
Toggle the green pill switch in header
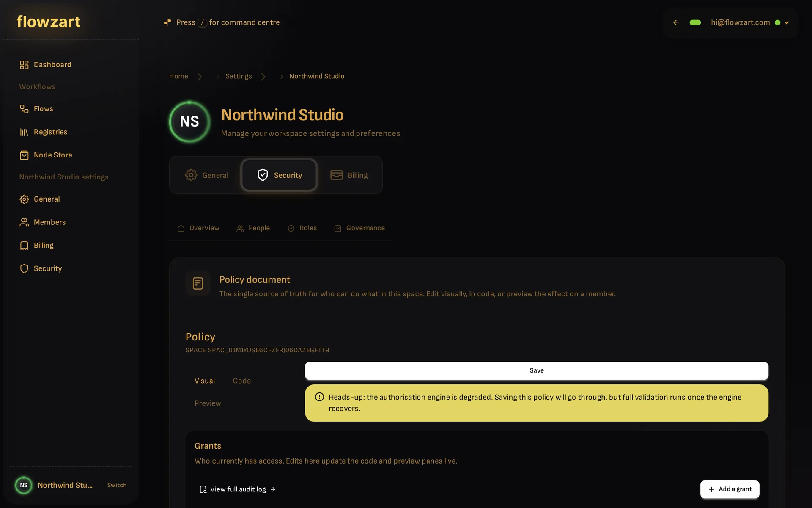pyautogui.click(x=695, y=22)
